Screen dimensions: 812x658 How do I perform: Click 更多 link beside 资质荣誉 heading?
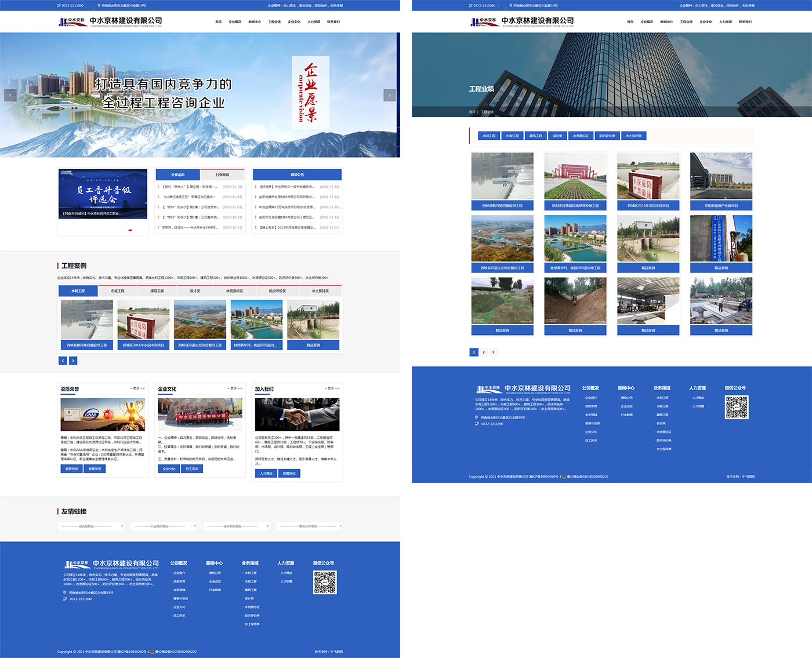(137, 388)
